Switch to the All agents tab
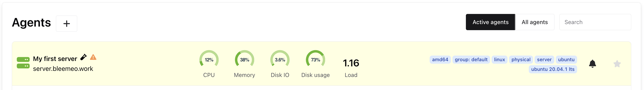The height and width of the screenshot is (90, 644). coord(535,22)
